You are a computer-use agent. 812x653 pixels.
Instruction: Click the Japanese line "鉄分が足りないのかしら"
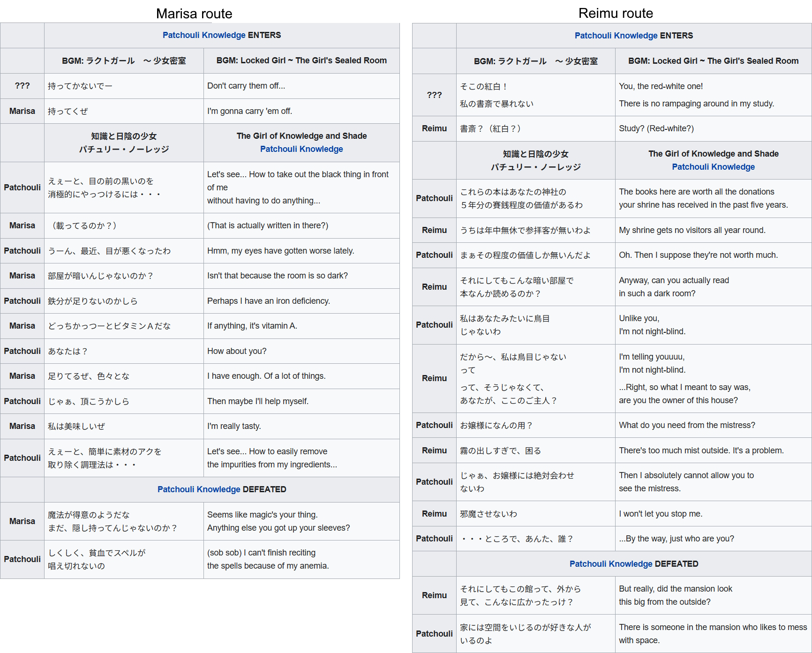click(93, 301)
